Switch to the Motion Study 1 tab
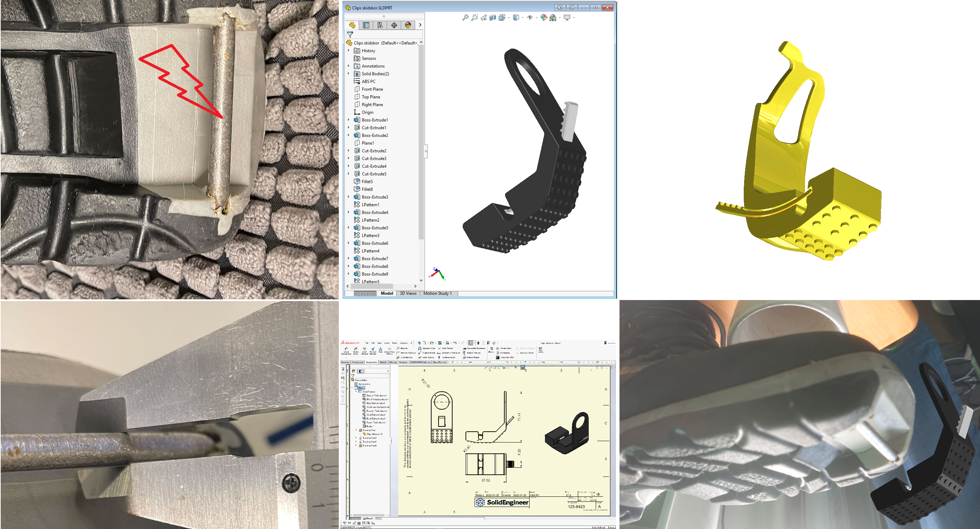Viewport: 980px width, 529px height. point(437,293)
